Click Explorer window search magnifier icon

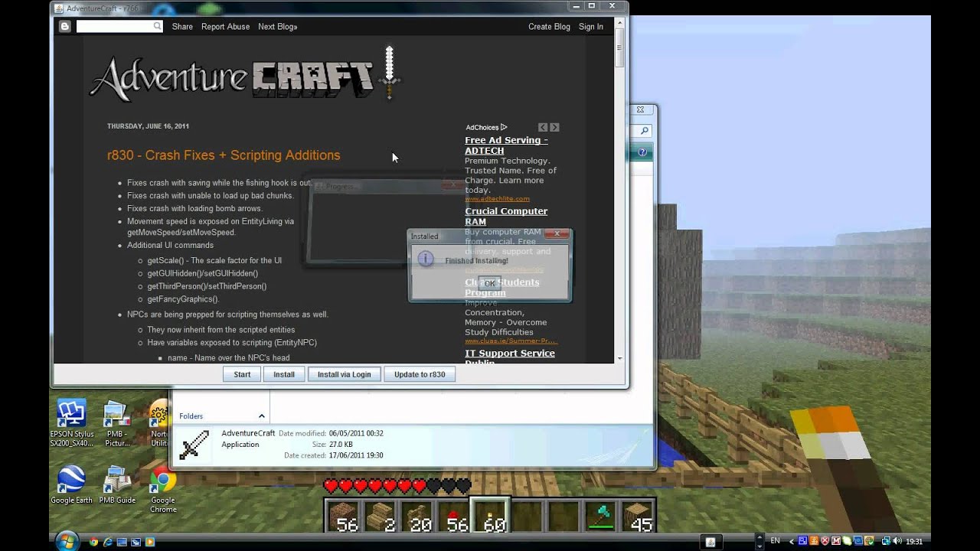pyautogui.click(x=645, y=131)
